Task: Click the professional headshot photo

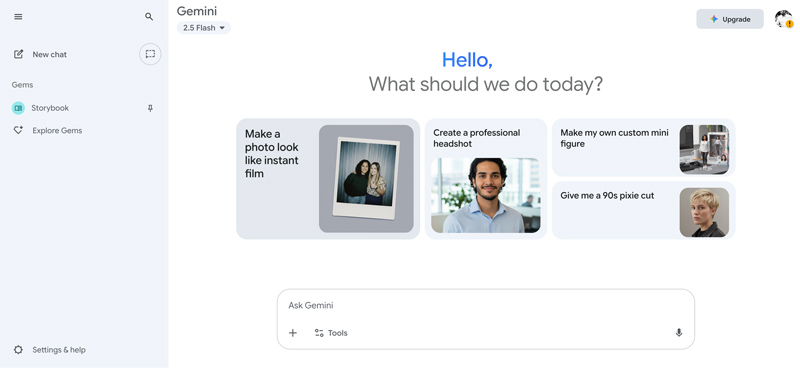Action: 486,195
